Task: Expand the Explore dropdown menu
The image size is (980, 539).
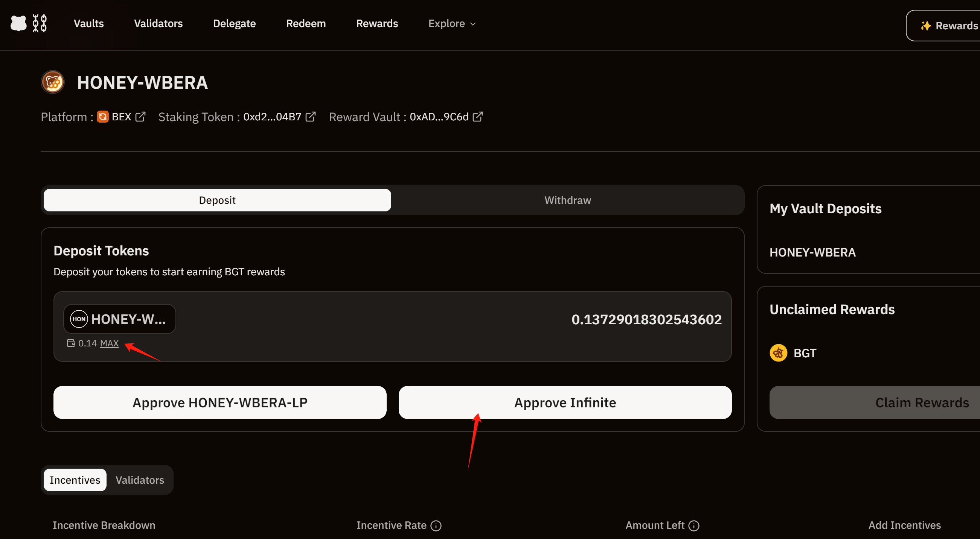Action: pyautogui.click(x=452, y=24)
